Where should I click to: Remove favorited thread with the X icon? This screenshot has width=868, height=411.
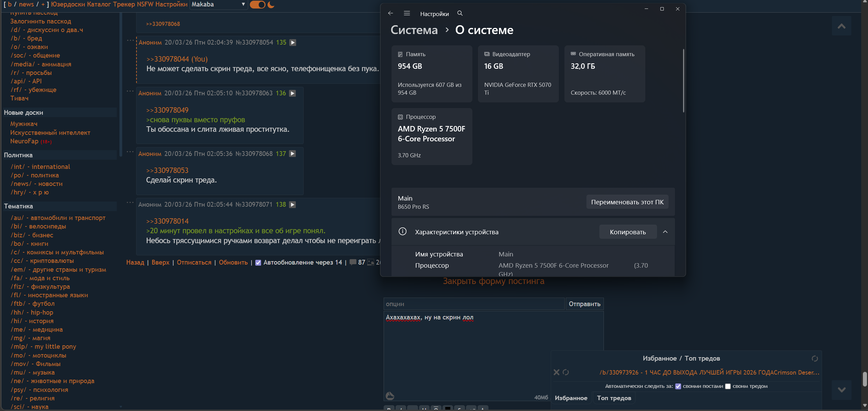[557, 372]
